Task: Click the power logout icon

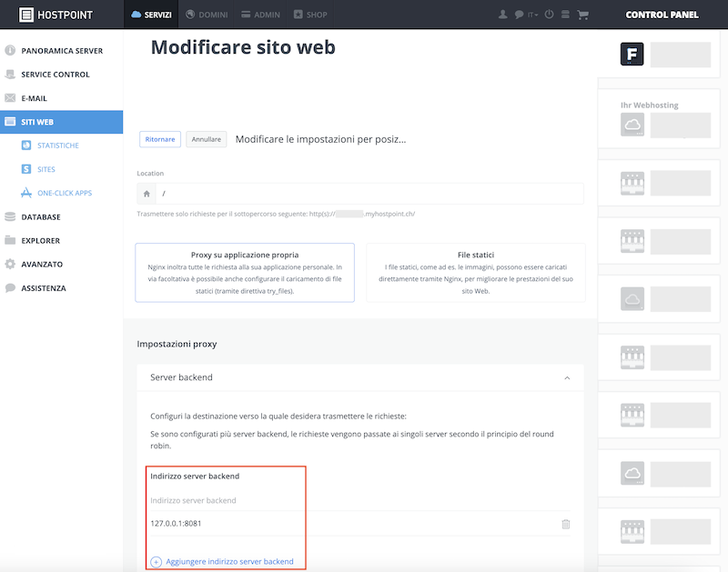Action: (549, 15)
